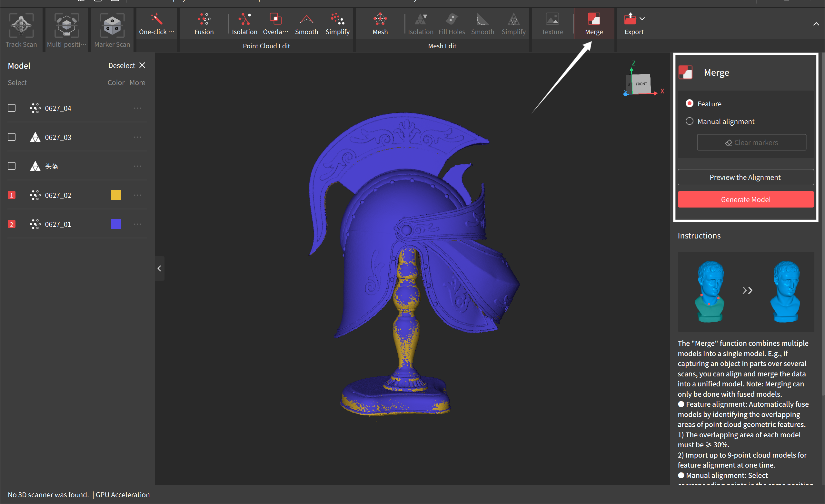Click Deselect to clear selection
Screen dimensions: 825x504
[126, 65]
